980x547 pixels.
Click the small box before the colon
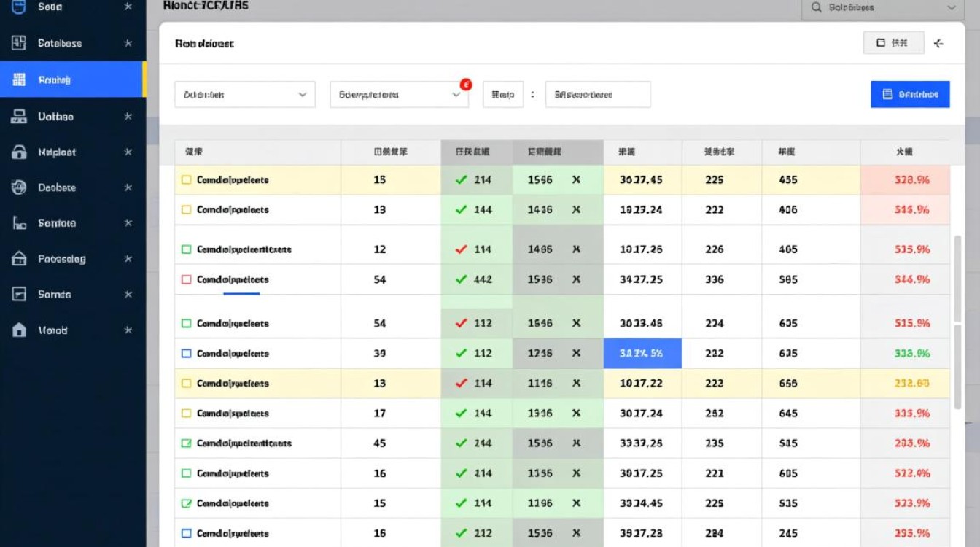(x=503, y=94)
